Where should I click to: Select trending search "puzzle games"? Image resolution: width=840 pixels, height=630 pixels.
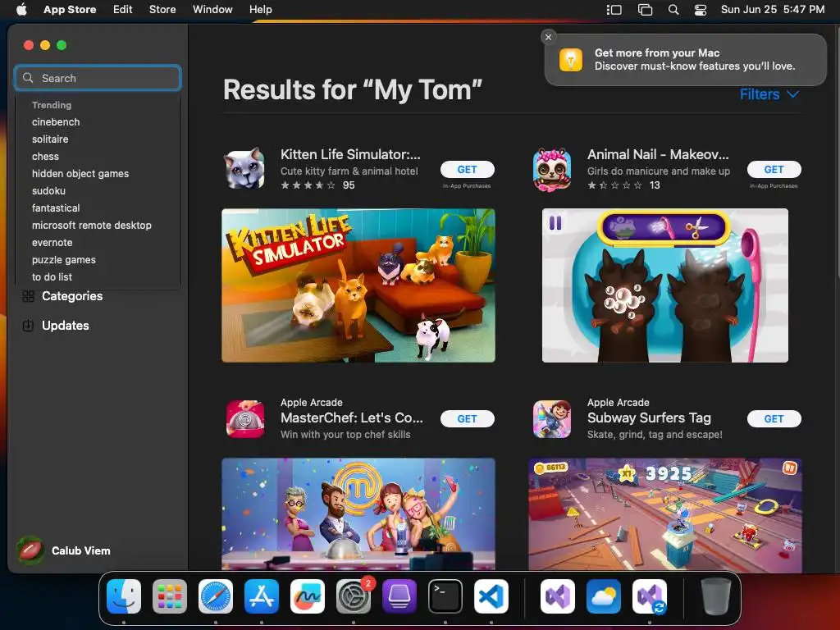tap(64, 260)
